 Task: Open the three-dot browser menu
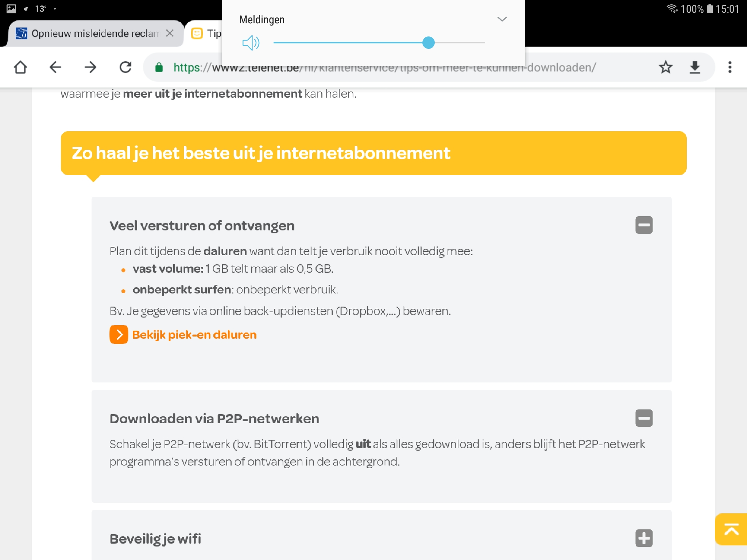pos(729,67)
